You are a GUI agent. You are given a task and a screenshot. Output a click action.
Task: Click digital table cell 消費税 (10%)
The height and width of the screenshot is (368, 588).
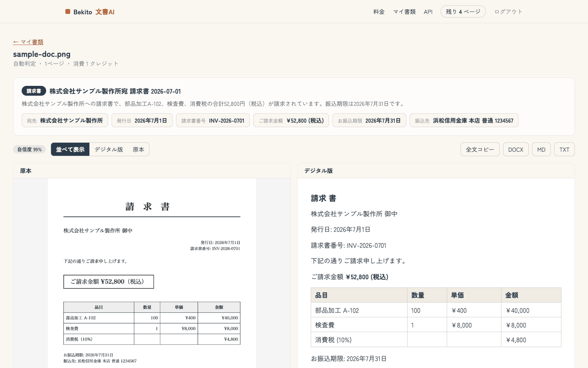pyautogui.click(x=359, y=340)
